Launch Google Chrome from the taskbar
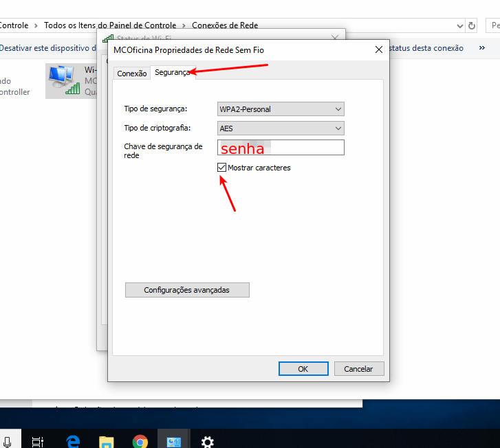 click(140, 442)
